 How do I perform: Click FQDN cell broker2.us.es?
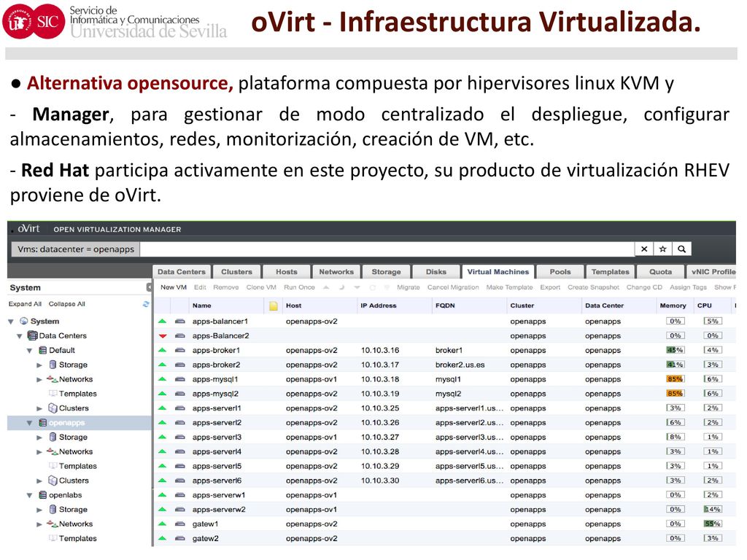tap(460, 365)
